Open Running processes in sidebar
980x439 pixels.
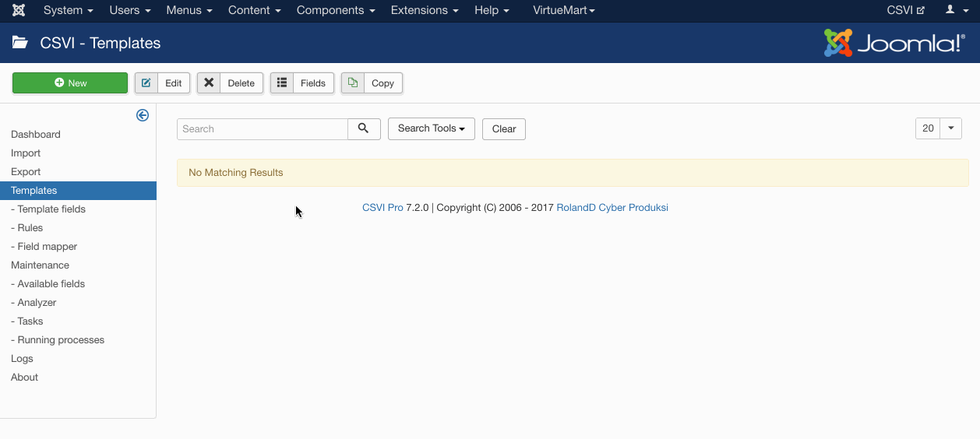click(58, 340)
